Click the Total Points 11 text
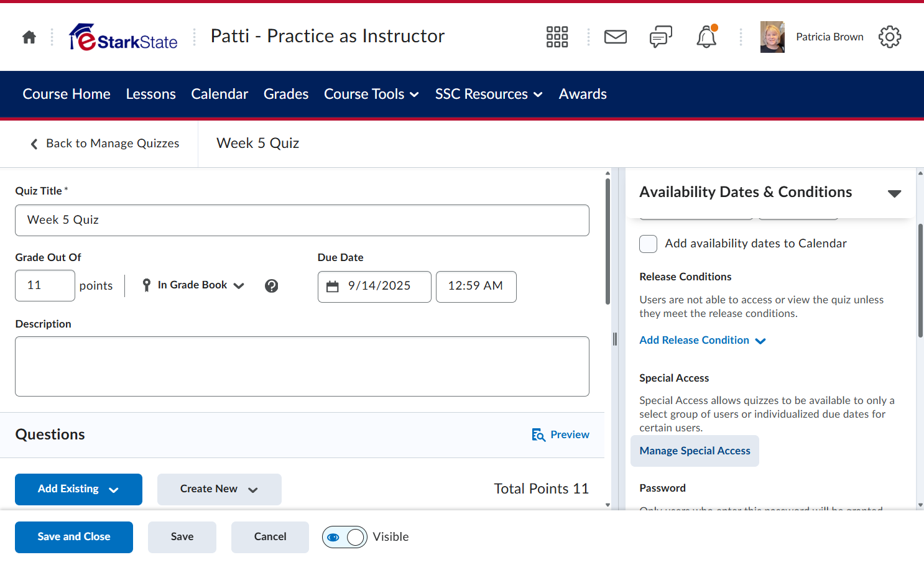Image resolution: width=924 pixels, height=565 pixels. [x=541, y=489]
